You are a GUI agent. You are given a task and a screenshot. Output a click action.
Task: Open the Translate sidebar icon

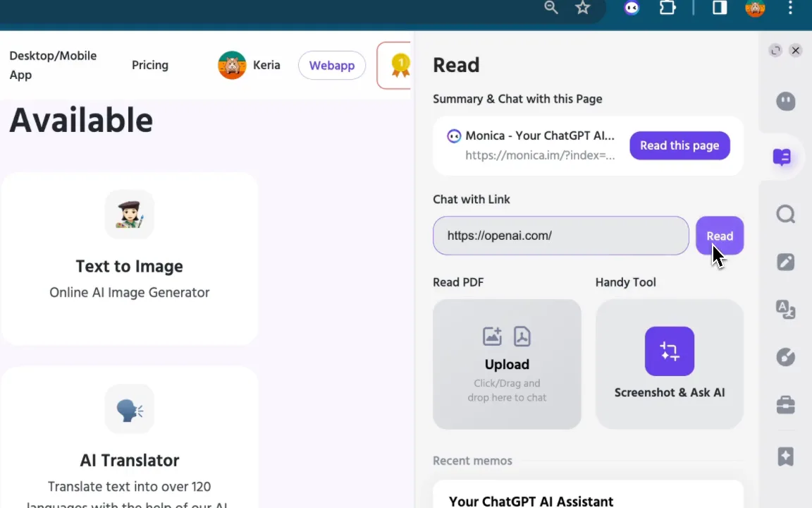click(x=786, y=310)
